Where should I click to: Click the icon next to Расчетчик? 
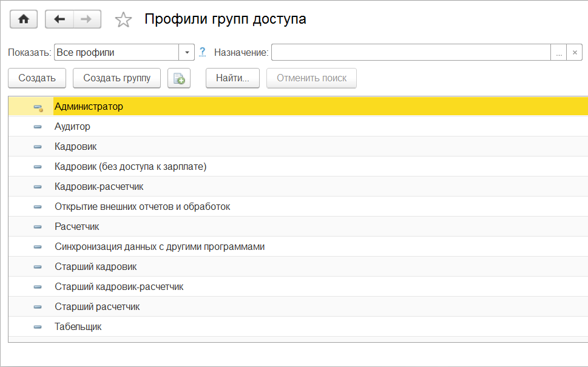click(38, 227)
